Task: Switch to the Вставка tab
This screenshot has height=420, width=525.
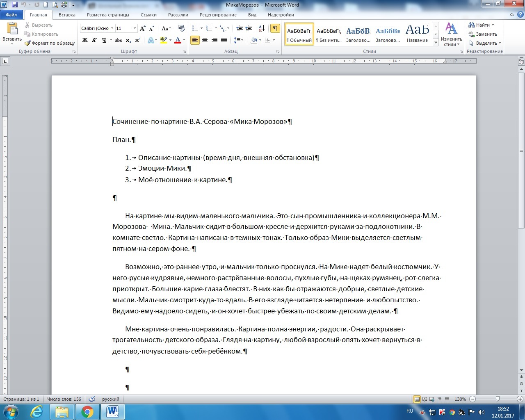Action: [67, 15]
